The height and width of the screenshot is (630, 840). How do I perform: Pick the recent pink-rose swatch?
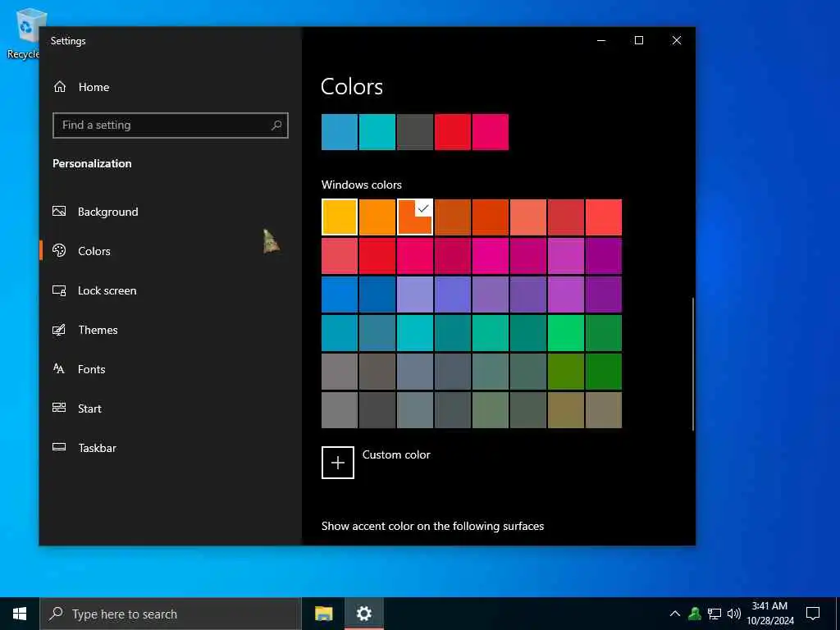pos(491,132)
